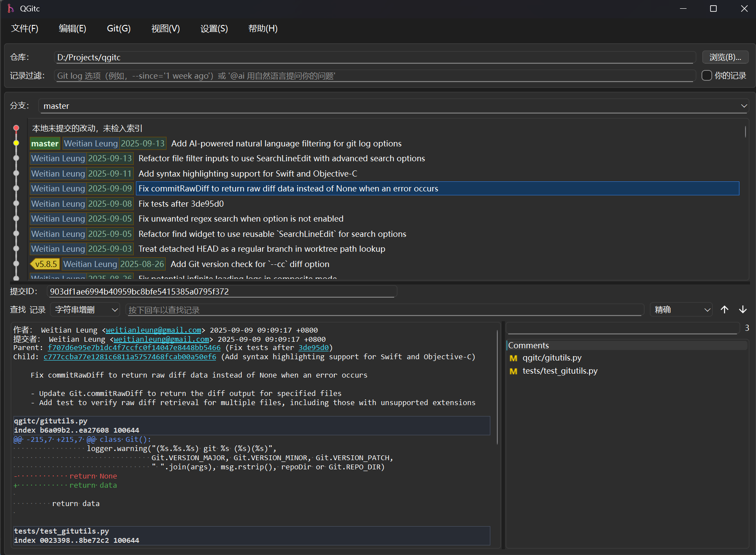Select the local uncommitted changes row

(x=385, y=128)
